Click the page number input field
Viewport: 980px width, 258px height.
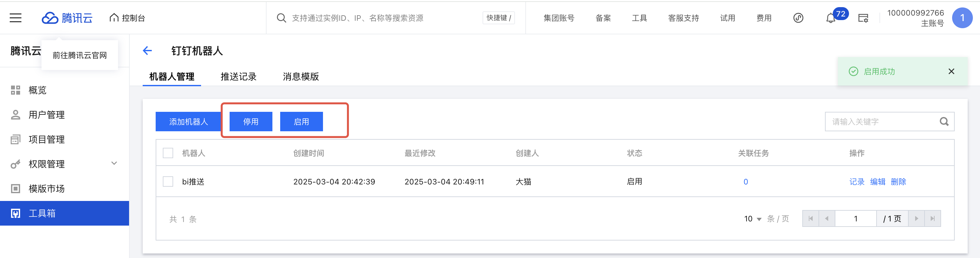pos(855,218)
